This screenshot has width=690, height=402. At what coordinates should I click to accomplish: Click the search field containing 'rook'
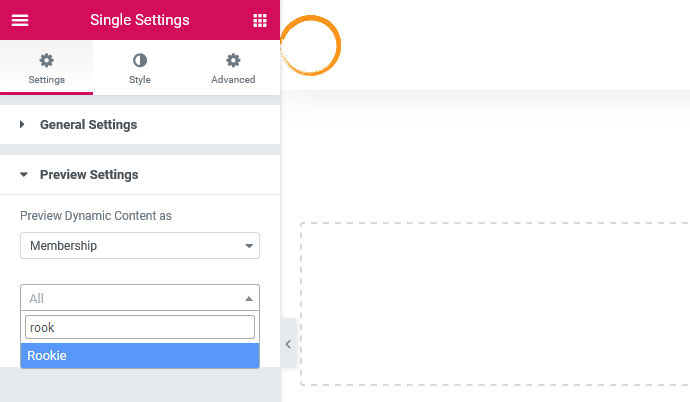(139, 327)
